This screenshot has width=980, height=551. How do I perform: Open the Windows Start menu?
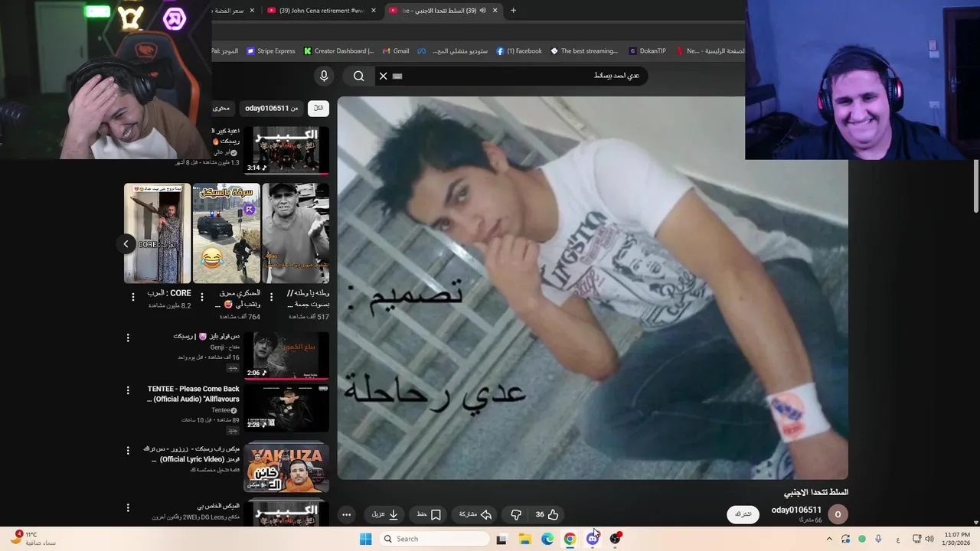click(365, 539)
